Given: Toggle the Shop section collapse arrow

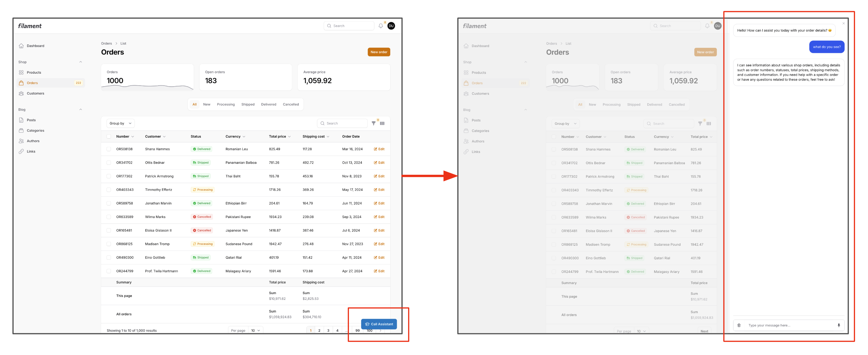Looking at the screenshot, I should click(80, 62).
